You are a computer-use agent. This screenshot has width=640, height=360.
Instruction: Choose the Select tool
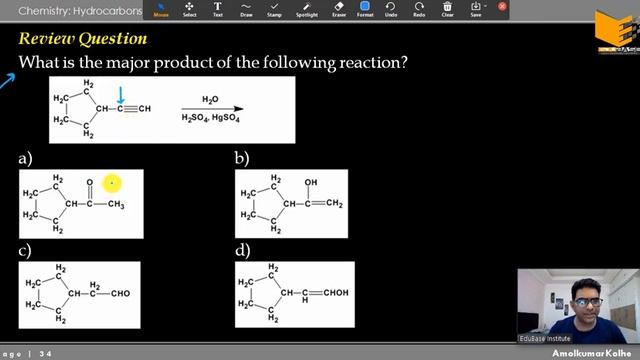click(x=189, y=9)
